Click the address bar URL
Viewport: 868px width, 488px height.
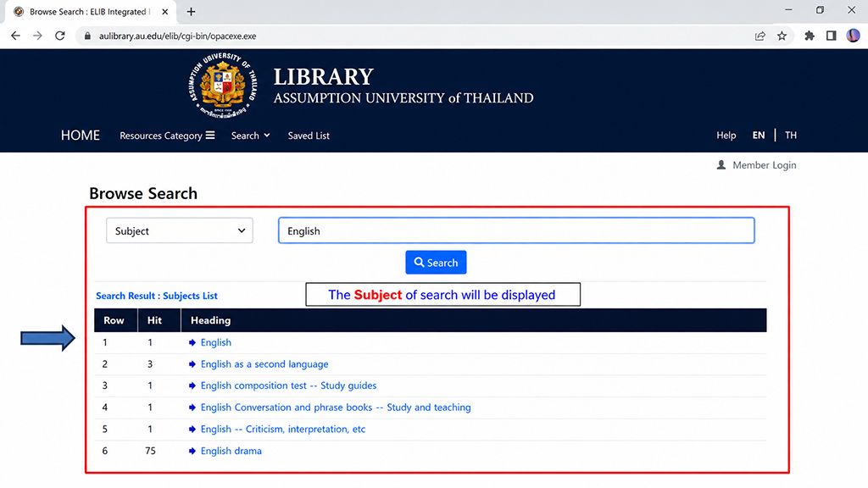pyautogui.click(x=177, y=36)
